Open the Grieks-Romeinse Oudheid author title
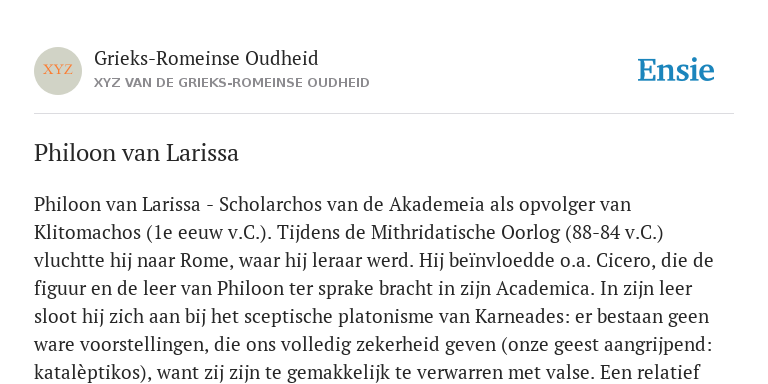The image size is (768, 384). [x=206, y=58]
